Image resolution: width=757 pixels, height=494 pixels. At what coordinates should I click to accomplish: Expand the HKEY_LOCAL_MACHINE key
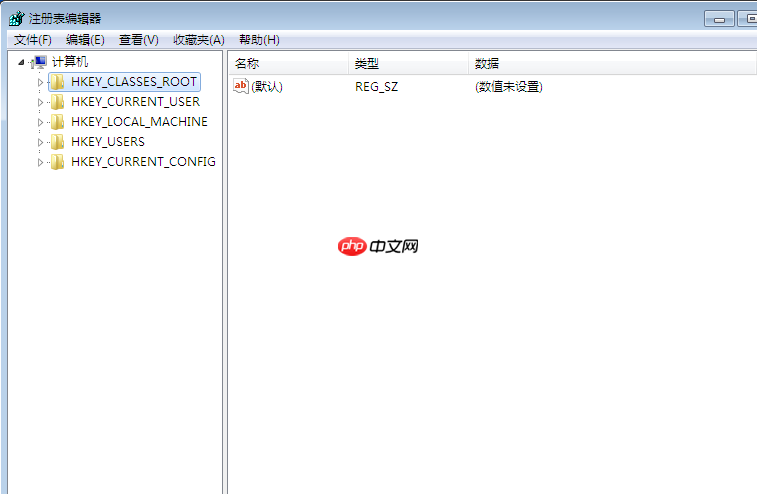click(x=41, y=122)
